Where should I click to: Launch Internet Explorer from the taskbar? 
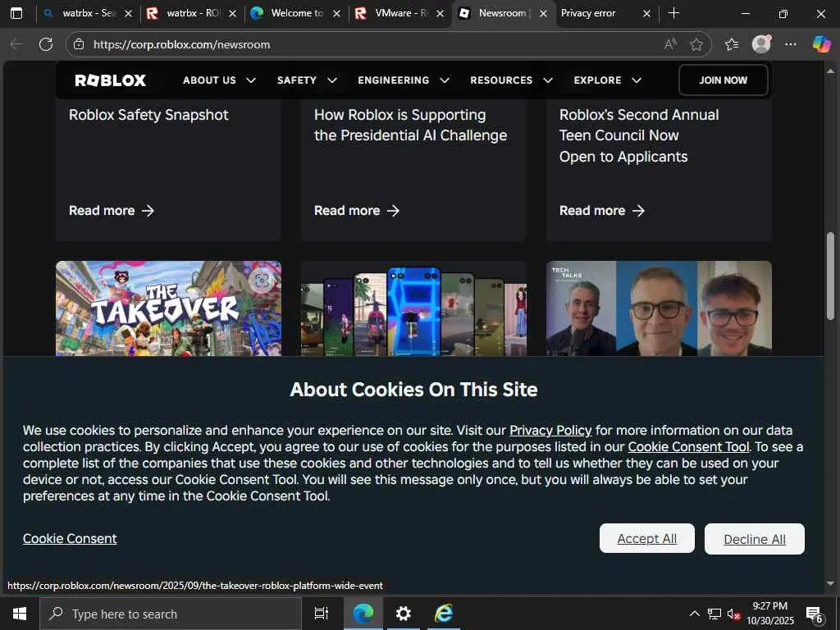coord(444,614)
